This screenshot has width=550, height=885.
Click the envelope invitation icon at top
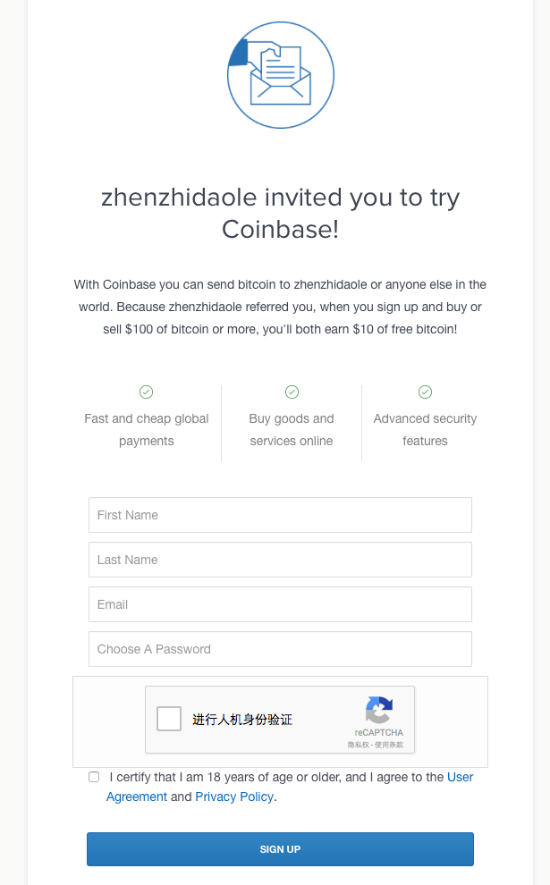(281, 75)
